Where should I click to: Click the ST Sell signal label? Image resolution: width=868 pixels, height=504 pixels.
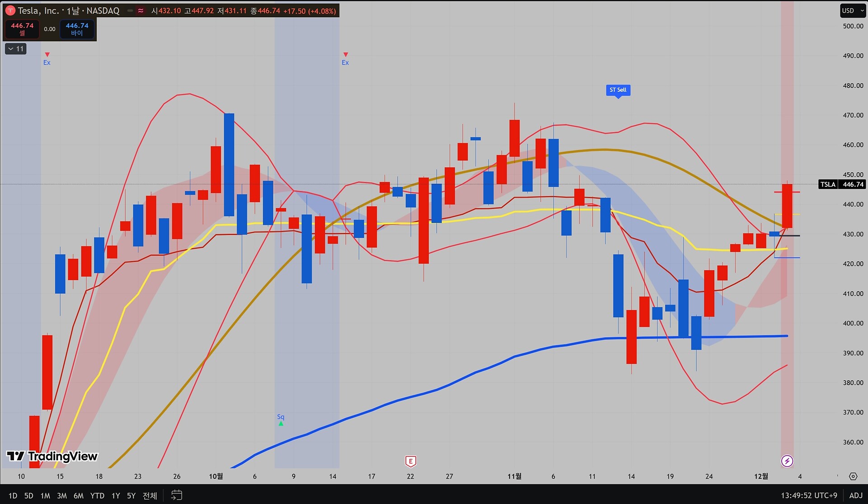618,90
